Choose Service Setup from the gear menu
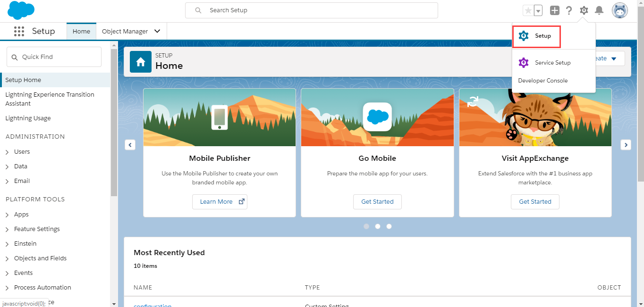The height and width of the screenshot is (307, 644). click(x=553, y=63)
